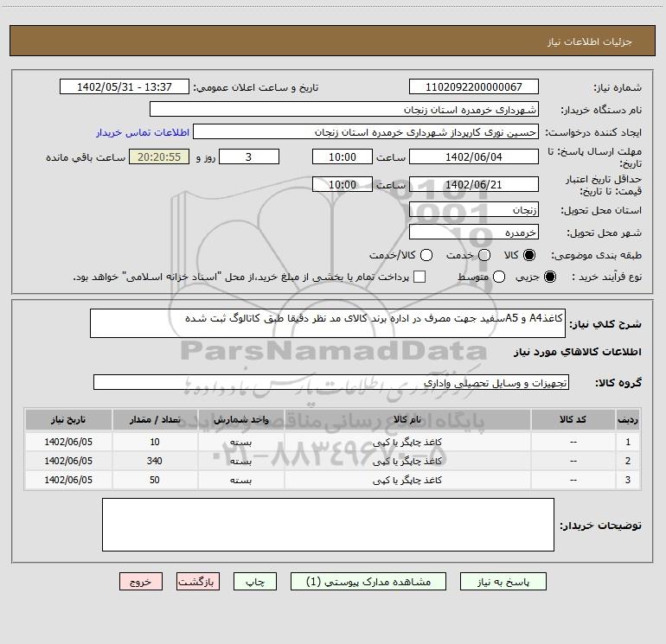This screenshot has height=644, width=666.
Task: Click the response deadline date 1402/06/04
Action: tap(474, 156)
